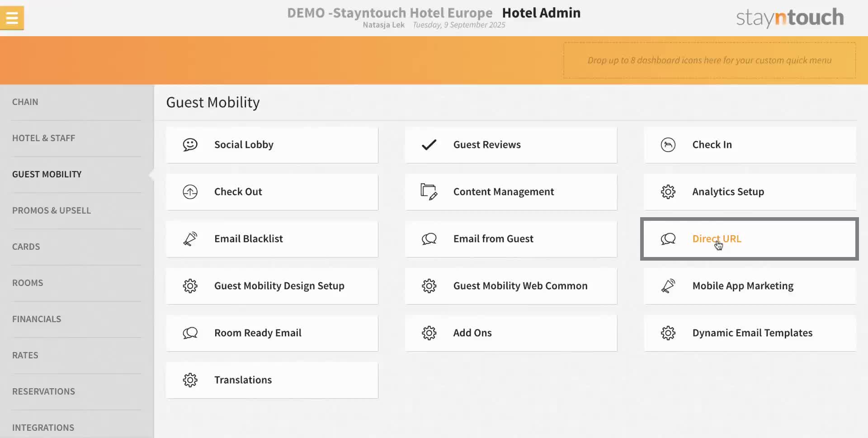868x438 pixels.
Task: Open the Reservations sidebar section
Action: (x=77, y=392)
